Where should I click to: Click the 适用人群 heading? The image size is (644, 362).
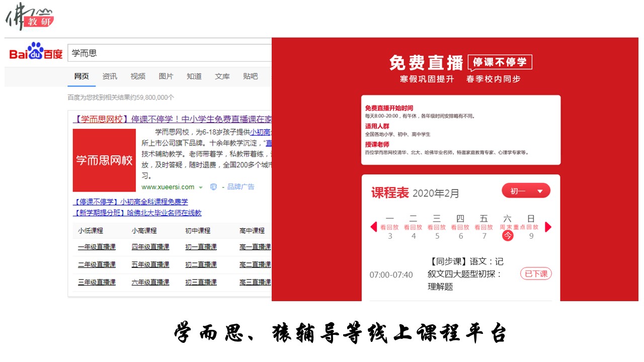point(377,126)
